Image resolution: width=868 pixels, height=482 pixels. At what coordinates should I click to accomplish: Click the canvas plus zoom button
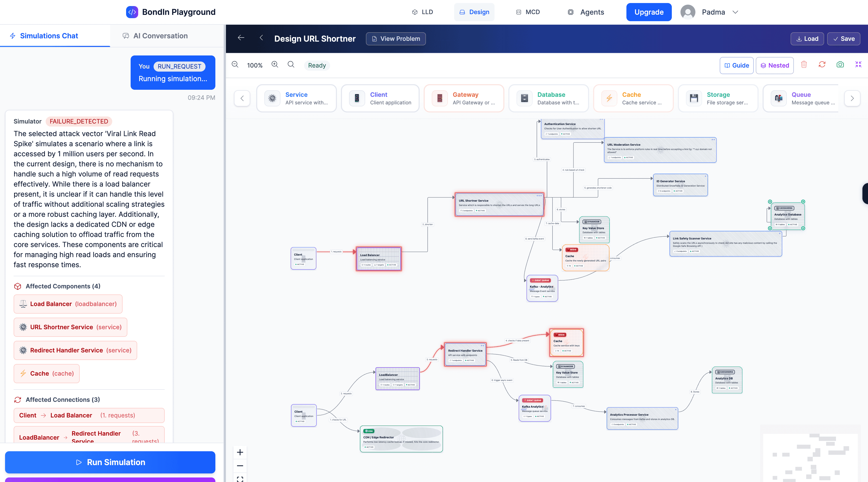(240, 452)
